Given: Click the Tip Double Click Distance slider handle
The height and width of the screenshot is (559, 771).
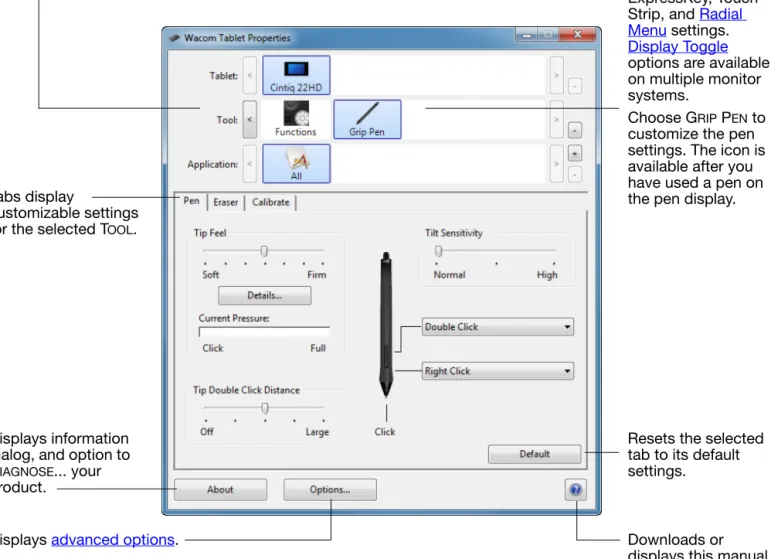Looking at the screenshot, I should (x=265, y=408).
